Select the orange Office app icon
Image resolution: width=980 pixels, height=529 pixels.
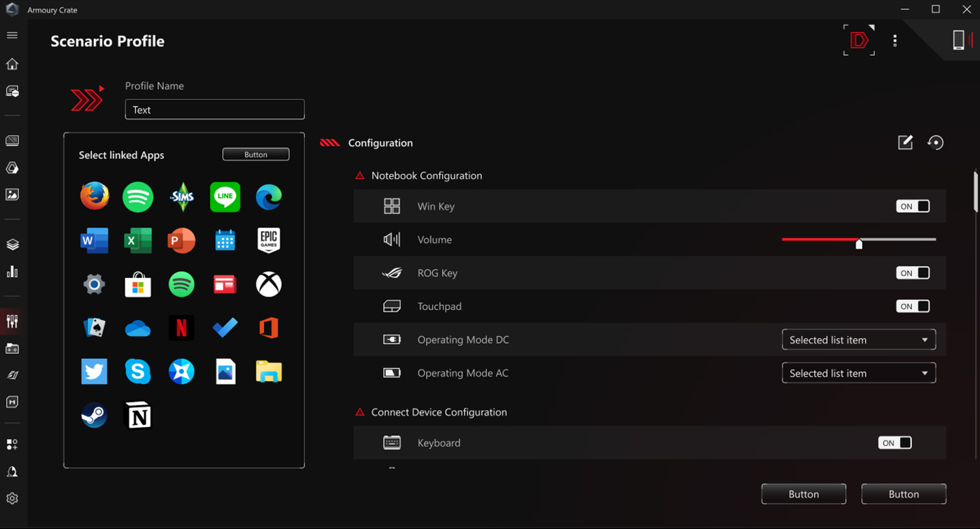pos(269,328)
